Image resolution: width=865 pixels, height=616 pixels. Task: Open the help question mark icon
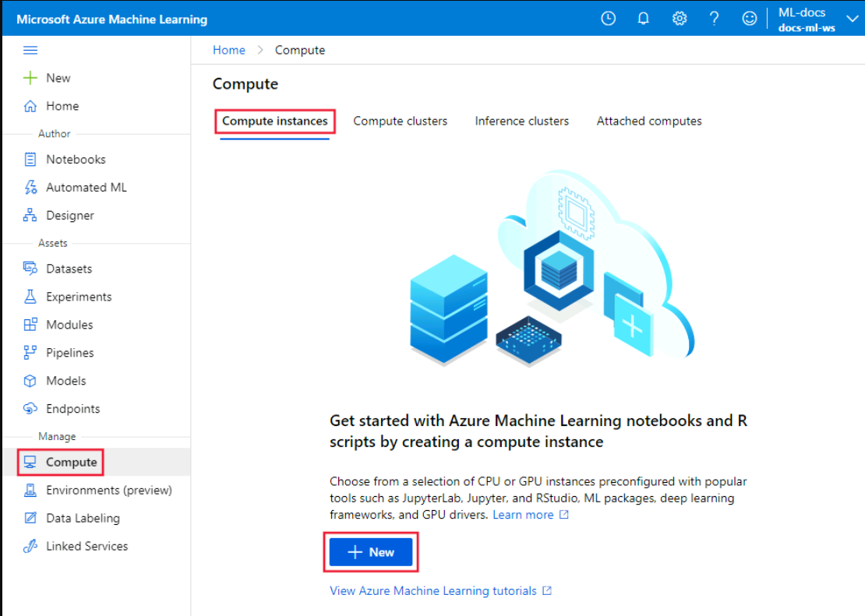coord(714,19)
